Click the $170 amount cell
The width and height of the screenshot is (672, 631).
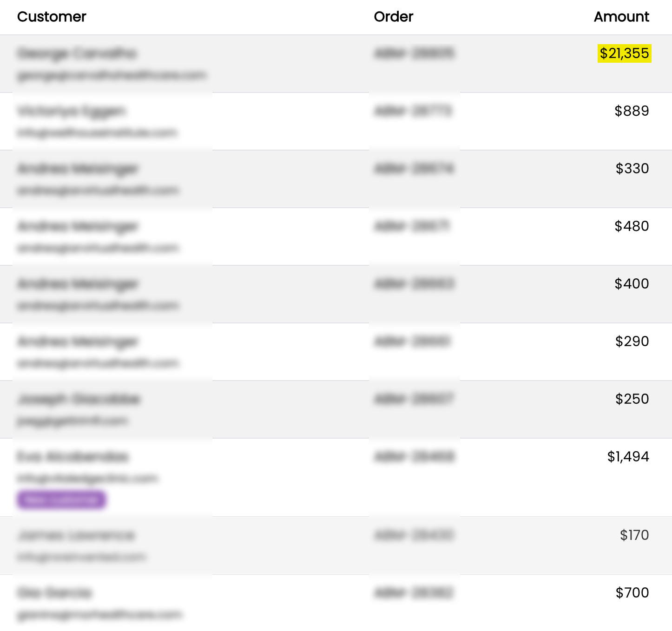pyautogui.click(x=634, y=535)
